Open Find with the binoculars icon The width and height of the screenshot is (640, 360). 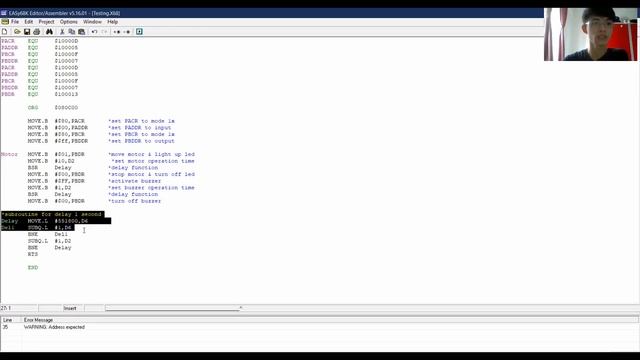pyautogui.click(x=49, y=31)
